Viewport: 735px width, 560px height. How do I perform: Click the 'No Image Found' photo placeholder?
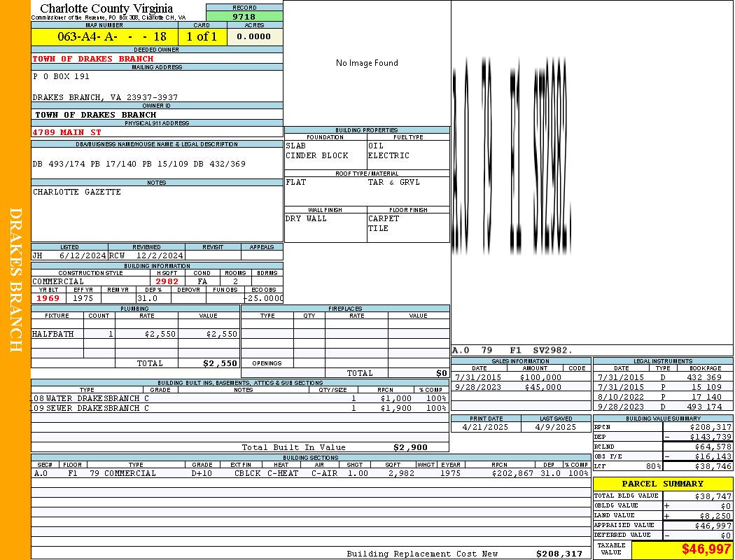point(367,63)
